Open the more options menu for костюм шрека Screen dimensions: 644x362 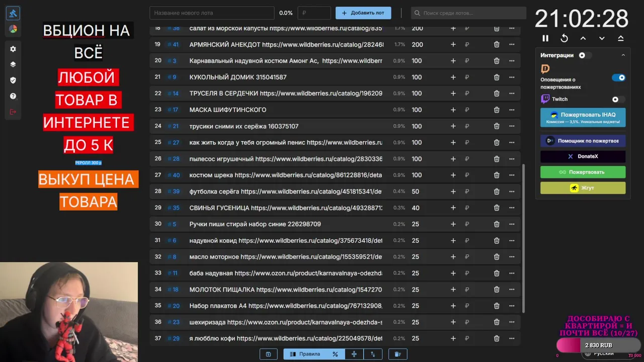click(512, 175)
